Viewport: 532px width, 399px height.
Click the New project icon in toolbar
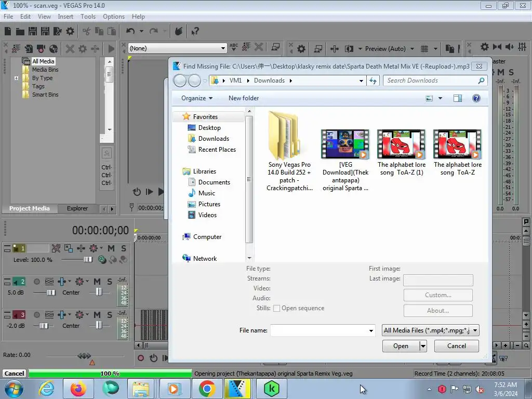point(8,31)
